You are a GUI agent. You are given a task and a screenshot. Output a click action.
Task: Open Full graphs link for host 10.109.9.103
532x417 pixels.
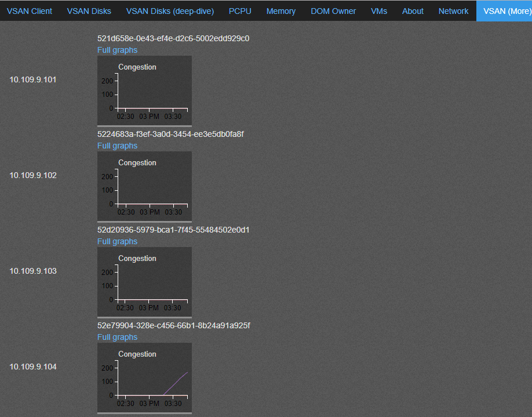pos(117,241)
